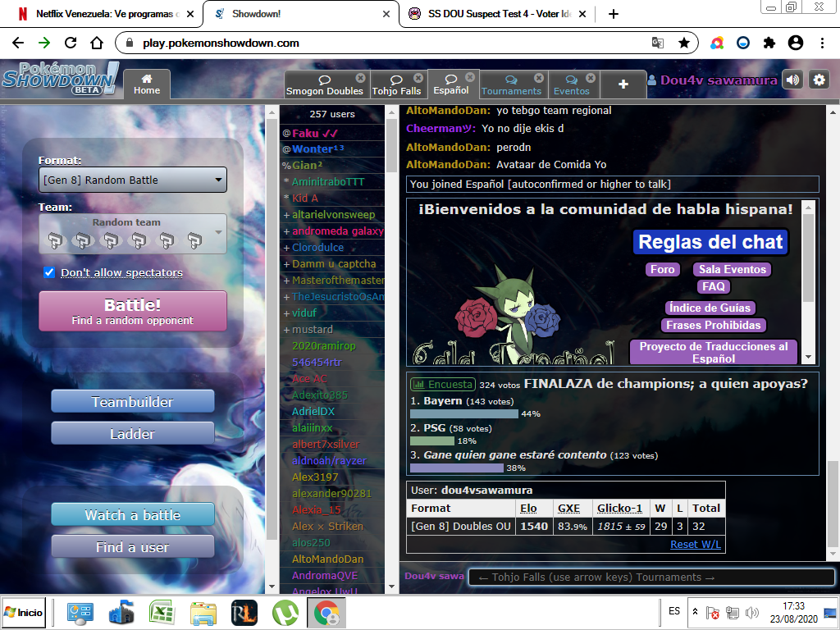Click the translate page icon

(658, 43)
